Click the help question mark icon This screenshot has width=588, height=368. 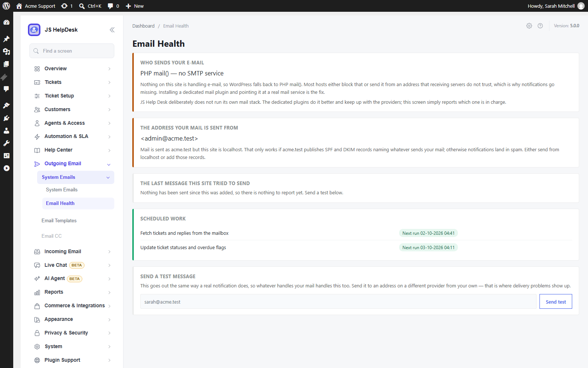coord(540,26)
